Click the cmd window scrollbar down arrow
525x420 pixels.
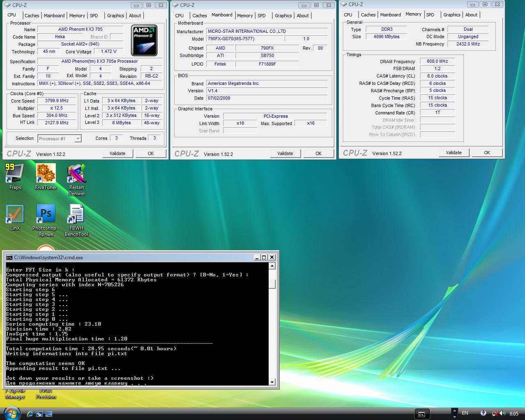point(272,382)
